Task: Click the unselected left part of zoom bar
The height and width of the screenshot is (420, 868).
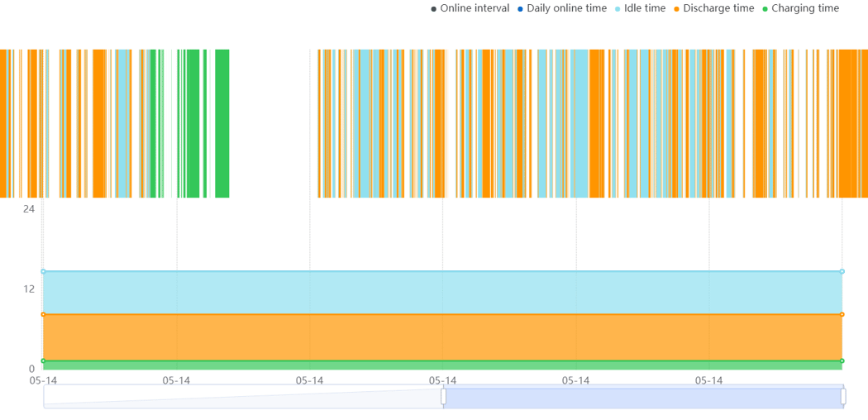Action: pos(242,397)
